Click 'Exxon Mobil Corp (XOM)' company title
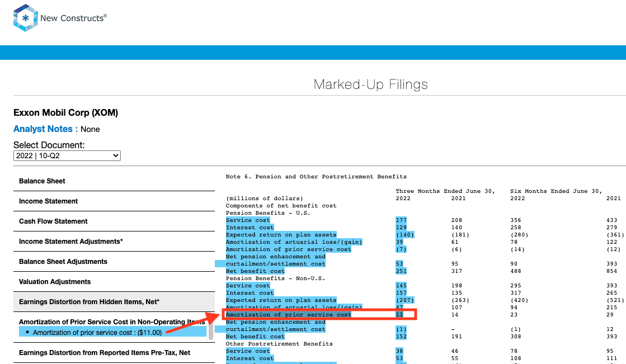The image size is (626, 364). 66,112
